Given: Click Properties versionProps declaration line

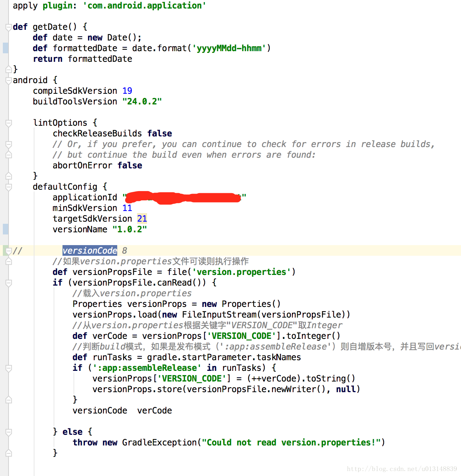Looking at the screenshot, I should coord(177,304).
